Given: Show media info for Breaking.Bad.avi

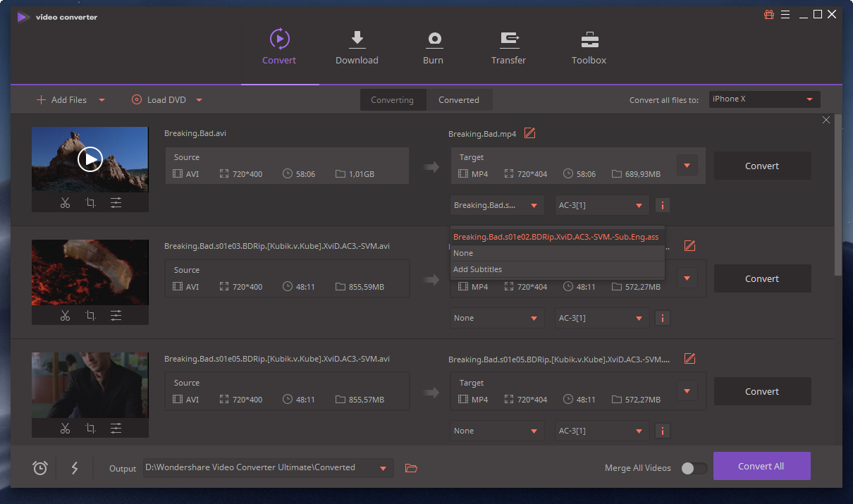Looking at the screenshot, I should click(662, 206).
